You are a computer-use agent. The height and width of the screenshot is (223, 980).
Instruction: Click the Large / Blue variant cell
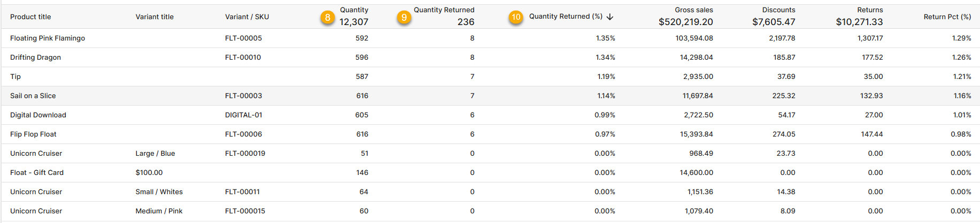click(155, 154)
